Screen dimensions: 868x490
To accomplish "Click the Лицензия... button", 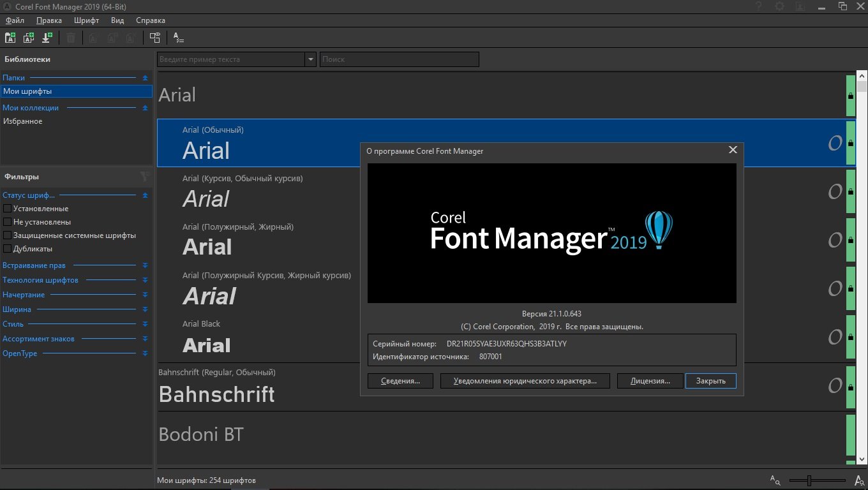I will 650,381.
